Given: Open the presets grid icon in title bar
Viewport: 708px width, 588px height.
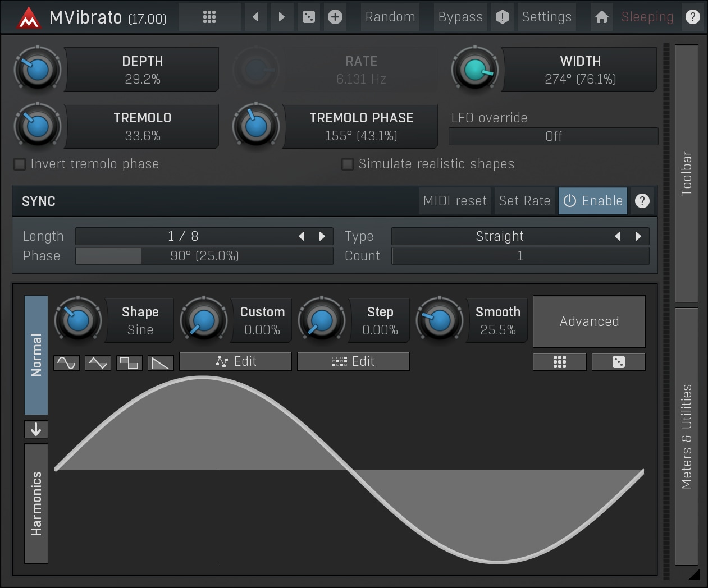Looking at the screenshot, I should point(209,17).
